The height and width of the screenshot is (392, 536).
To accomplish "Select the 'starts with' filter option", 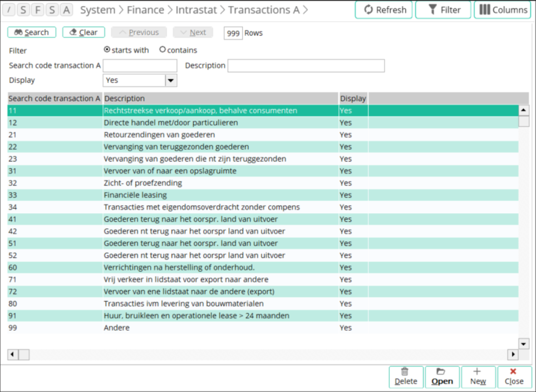I will click(x=107, y=50).
